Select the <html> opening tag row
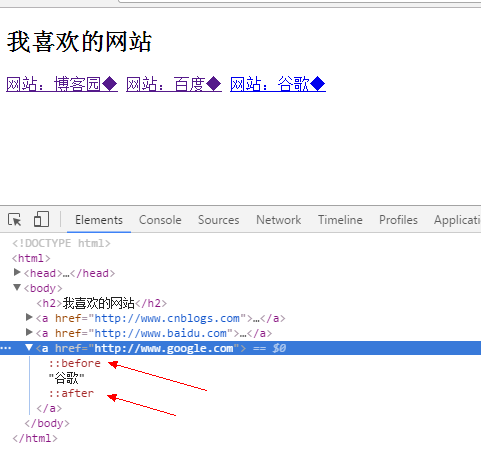 pyautogui.click(x=31, y=258)
